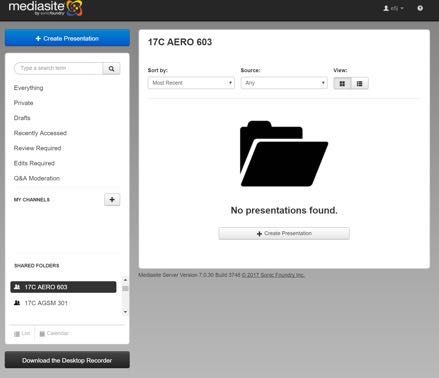
Task: Select 17C AERO 603 shared folder
Action: [x=63, y=287]
